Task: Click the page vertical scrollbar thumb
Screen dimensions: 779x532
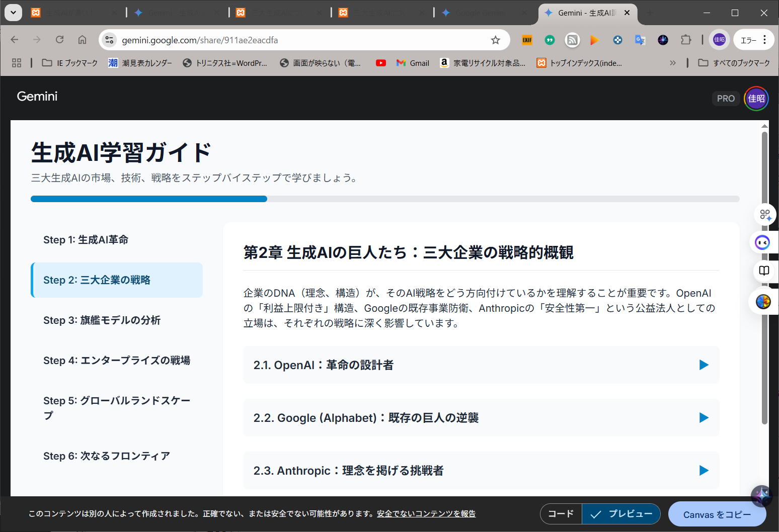Action: [x=764, y=278]
